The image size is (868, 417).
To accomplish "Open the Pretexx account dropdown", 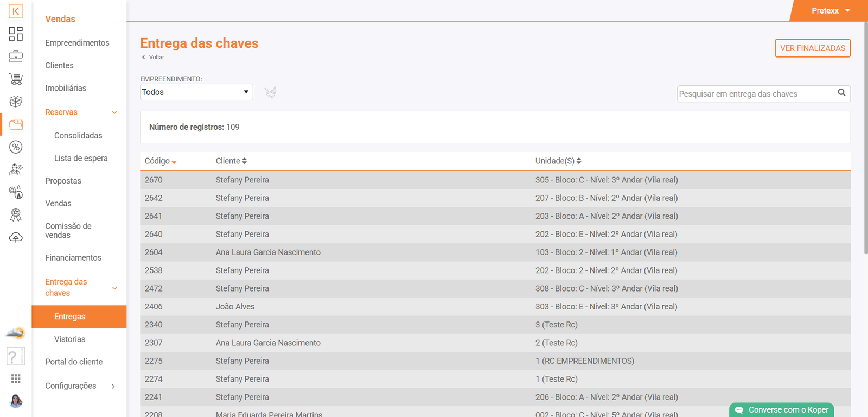I will pos(830,11).
